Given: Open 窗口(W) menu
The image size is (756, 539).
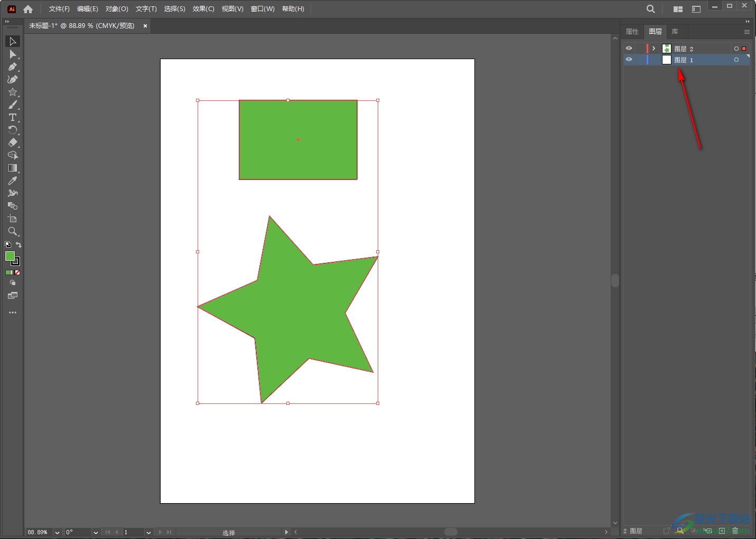Looking at the screenshot, I should pos(263,9).
